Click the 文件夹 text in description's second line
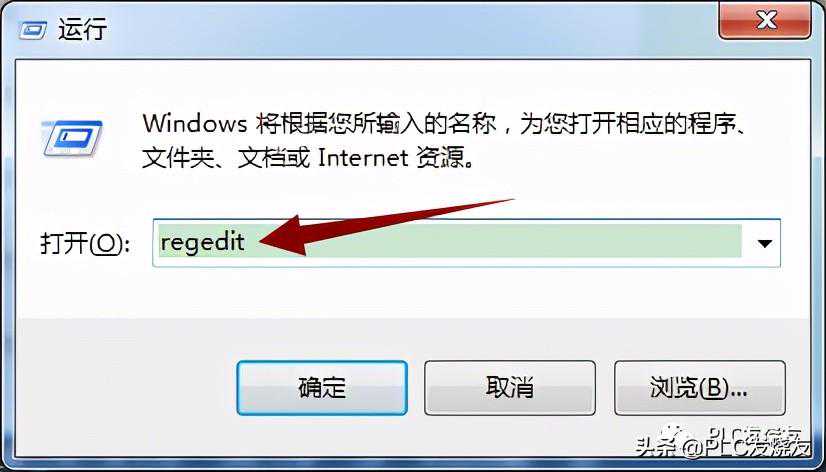The image size is (826, 472). click(176, 158)
